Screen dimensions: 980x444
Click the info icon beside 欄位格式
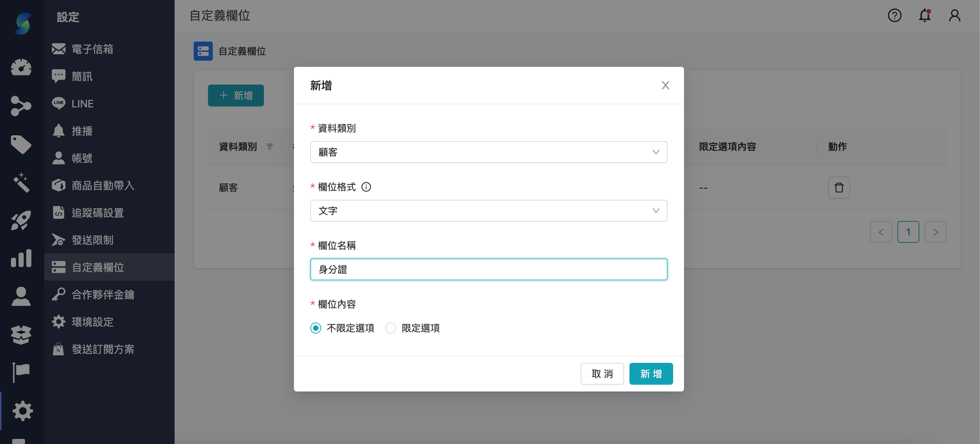pyautogui.click(x=367, y=187)
